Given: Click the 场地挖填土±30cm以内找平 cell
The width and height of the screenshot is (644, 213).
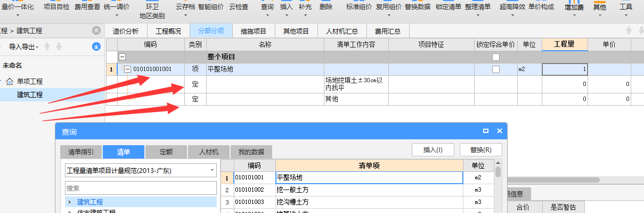Looking at the screenshot, I should pyautogui.click(x=356, y=84).
